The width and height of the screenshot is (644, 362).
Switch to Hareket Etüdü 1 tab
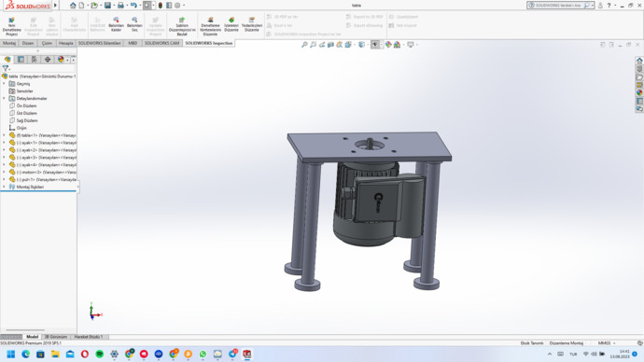coord(89,337)
